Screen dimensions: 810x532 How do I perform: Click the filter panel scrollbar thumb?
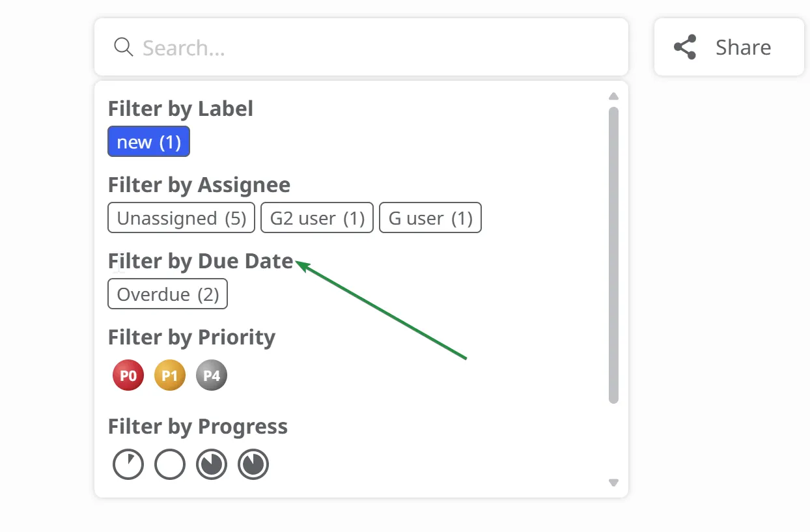click(x=613, y=254)
